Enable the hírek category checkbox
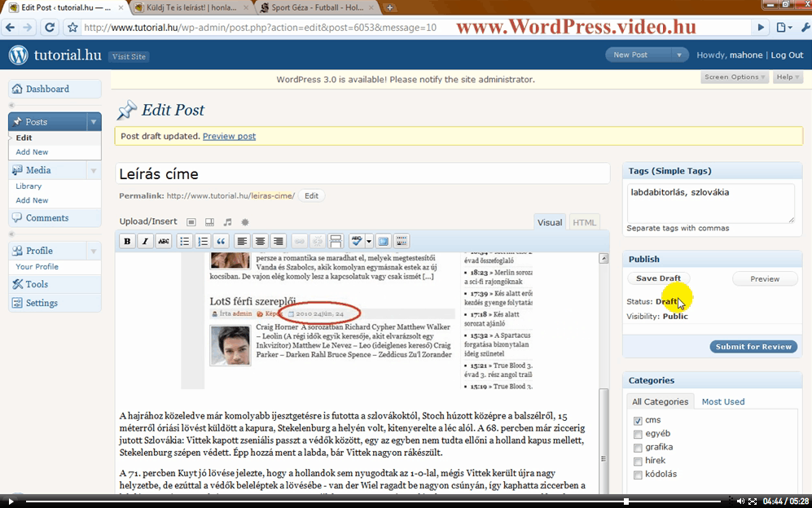Image resolution: width=812 pixels, height=508 pixels. (638, 461)
